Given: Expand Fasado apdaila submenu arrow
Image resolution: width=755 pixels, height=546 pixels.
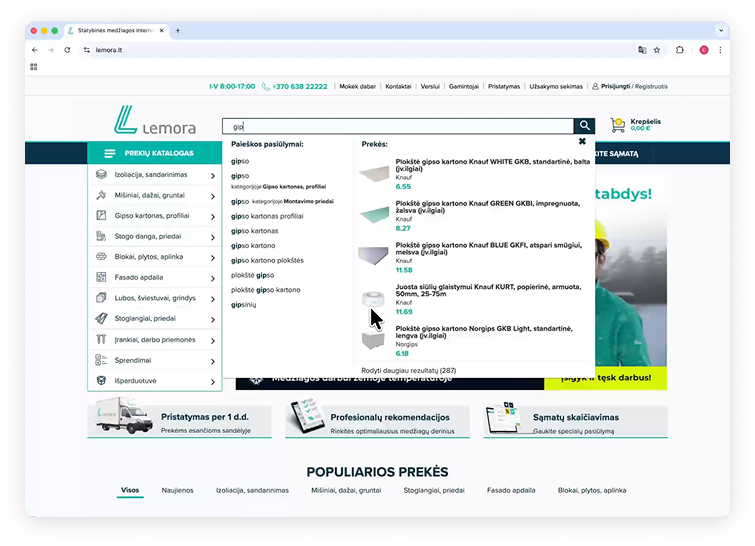Looking at the screenshot, I should 213,278.
